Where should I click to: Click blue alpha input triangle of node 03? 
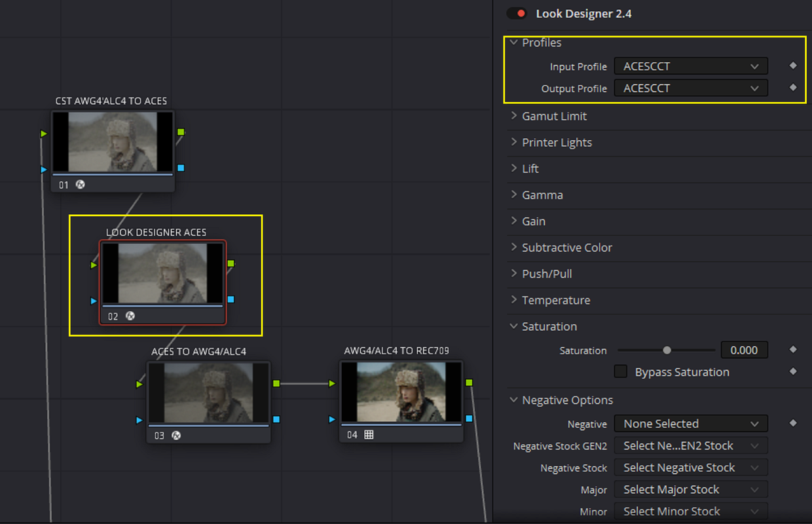pyautogui.click(x=139, y=420)
